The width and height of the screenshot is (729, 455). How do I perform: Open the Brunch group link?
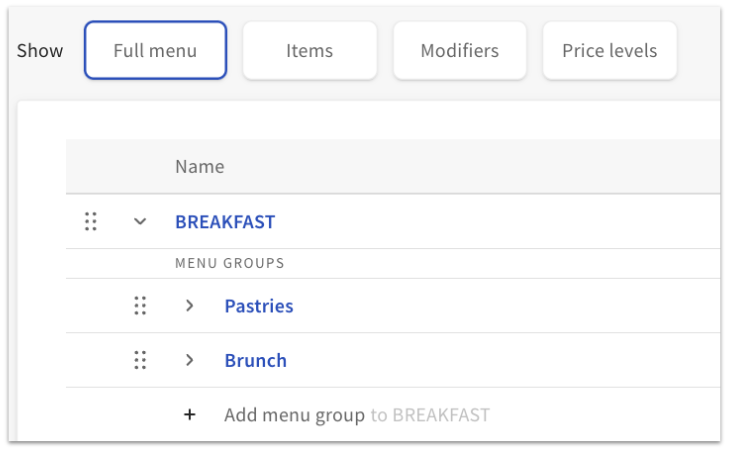tap(255, 360)
